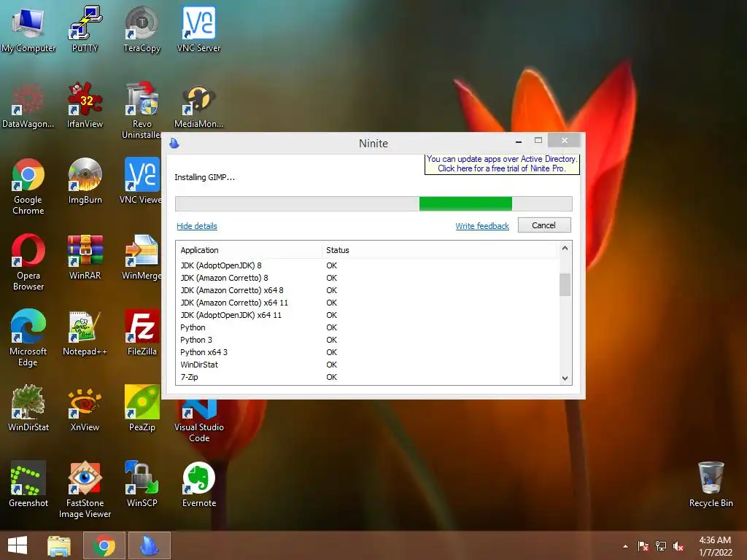Image resolution: width=747 pixels, height=560 pixels.
Task: Open the Write feedback link
Action: point(482,226)
